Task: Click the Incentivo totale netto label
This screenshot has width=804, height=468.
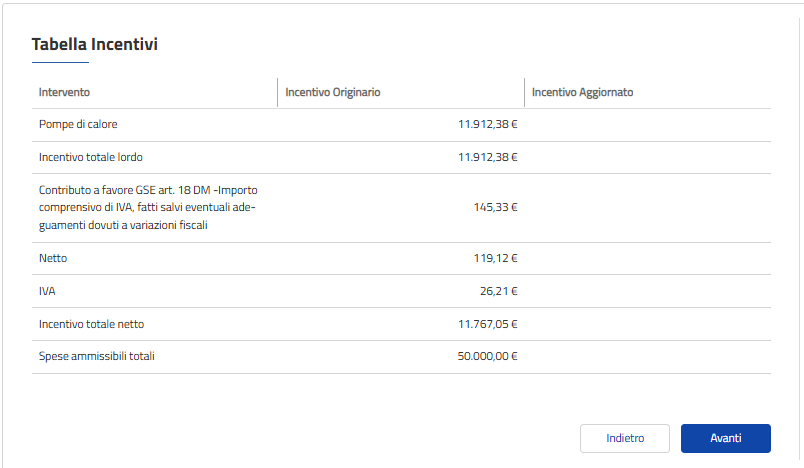Action: [x=91, y=324]
